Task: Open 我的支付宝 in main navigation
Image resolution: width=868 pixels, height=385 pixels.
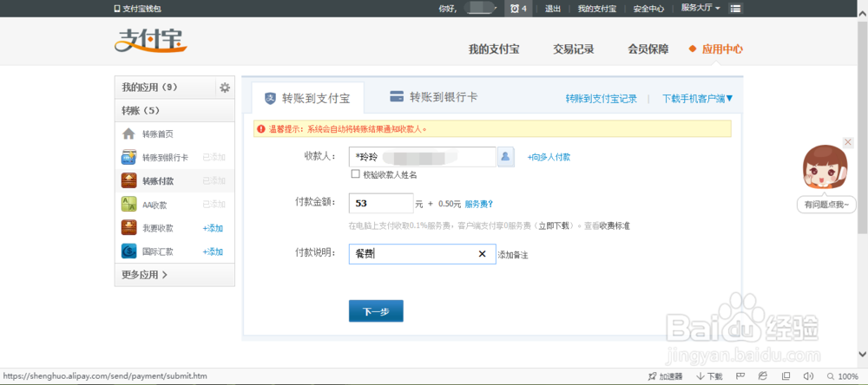Action: click(x=494, y=49)
